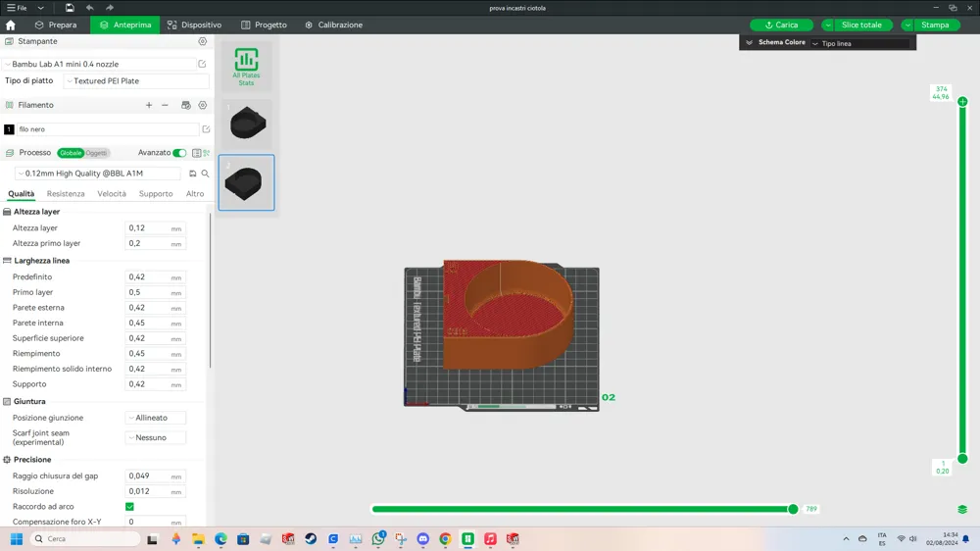Open the Posizione giunzione dropdown

coord(156,418)
